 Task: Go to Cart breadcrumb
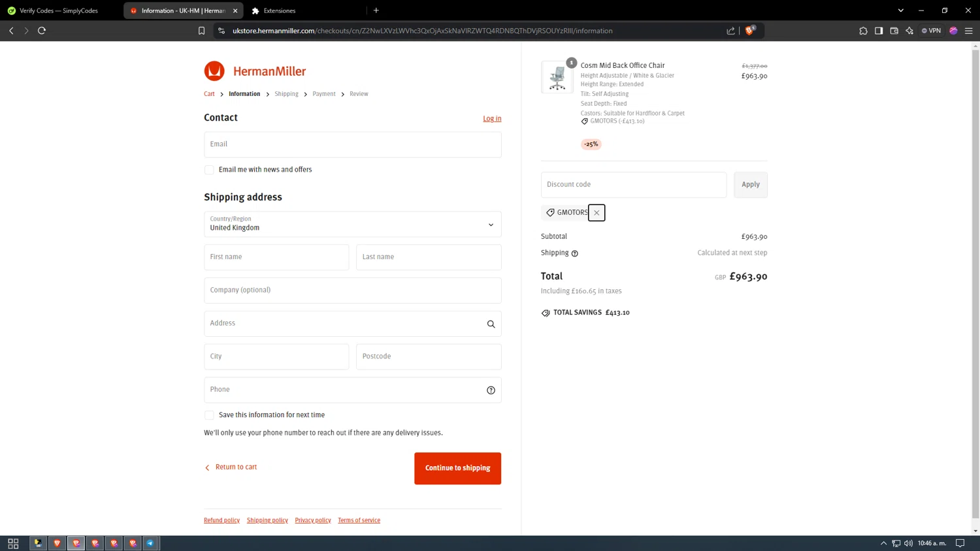click(209, 94)
